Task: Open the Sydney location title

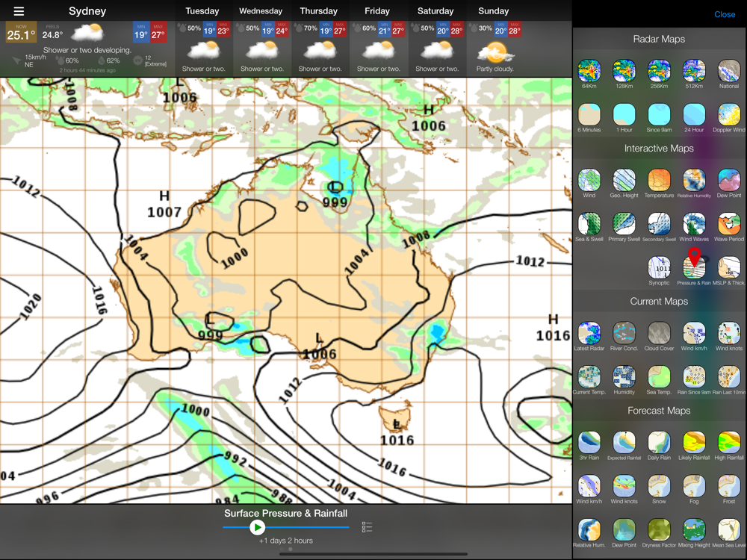Action: coord(87,11)
